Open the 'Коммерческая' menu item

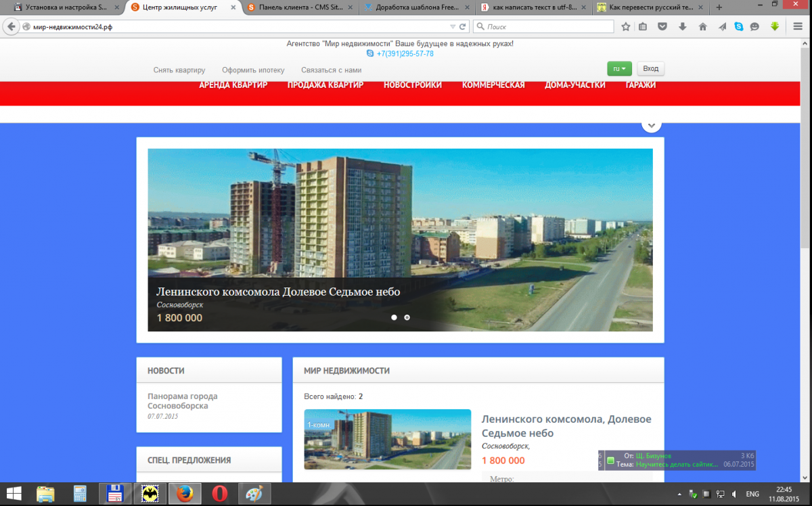[493, 85]
